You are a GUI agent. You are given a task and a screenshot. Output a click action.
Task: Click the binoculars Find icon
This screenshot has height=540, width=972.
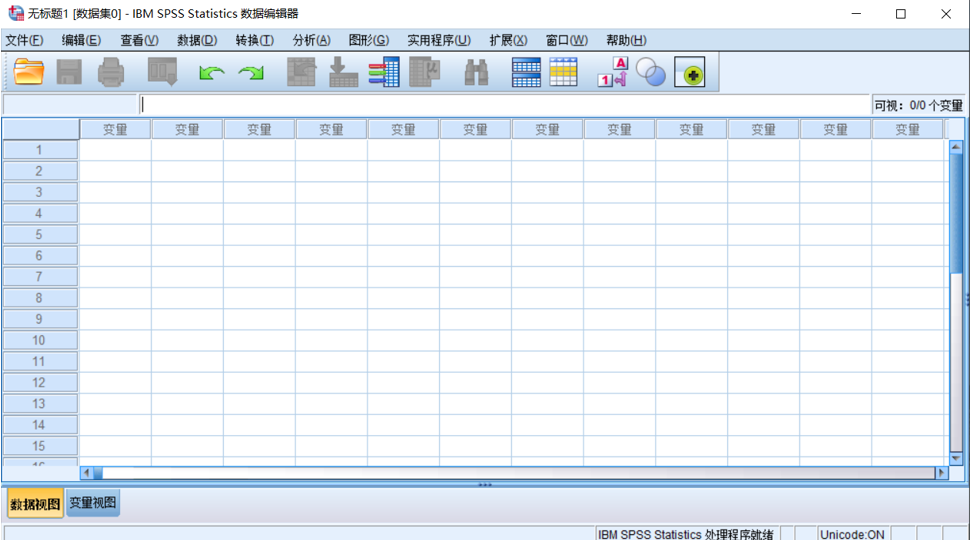[x=476, y=73]
